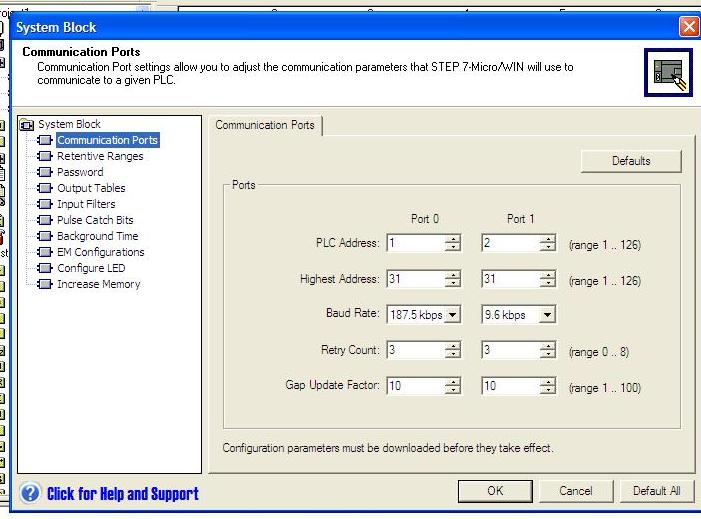The height and width of the screenshot is (519, 701).
Task: Open Pulse Catch Bits settings
Action: coord(94,220)
